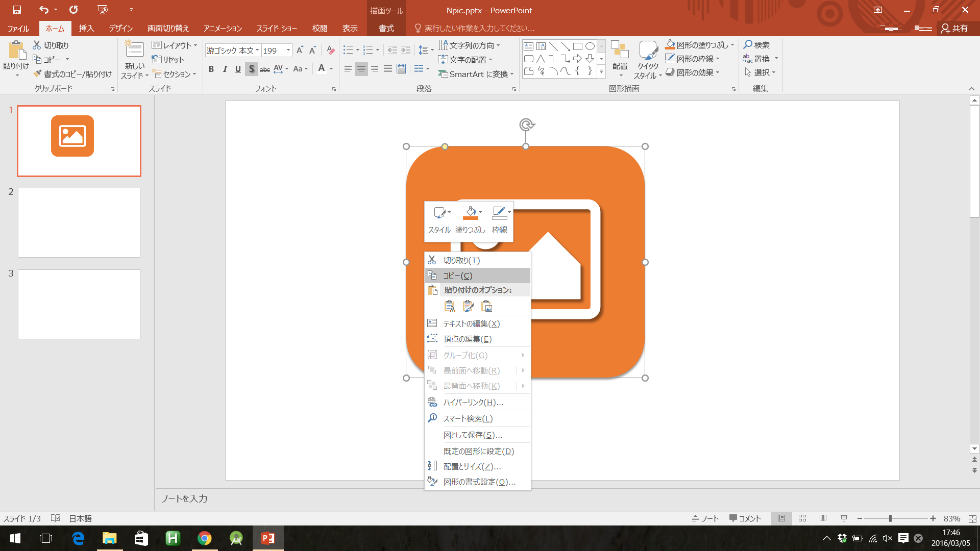Viewport: 980px width, 551px height.
Task: Open Text Direction (文字列の方向) dropdown
Action: tap(469, 45)
